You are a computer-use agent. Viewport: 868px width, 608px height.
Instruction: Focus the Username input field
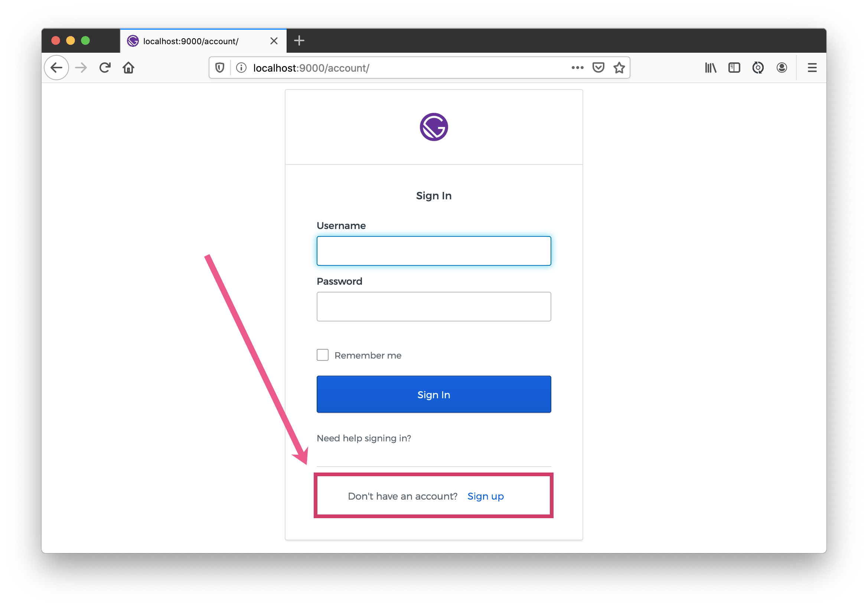click(x=434, y=251)
